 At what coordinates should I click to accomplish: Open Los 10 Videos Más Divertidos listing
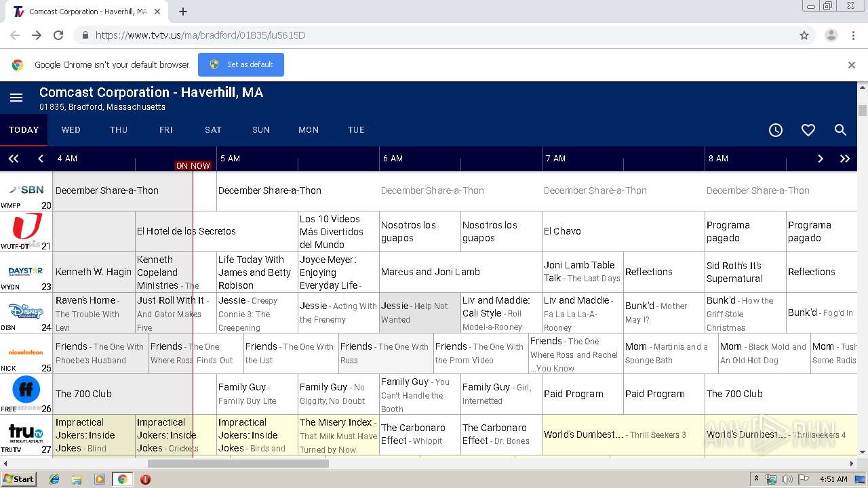point(338,231)
